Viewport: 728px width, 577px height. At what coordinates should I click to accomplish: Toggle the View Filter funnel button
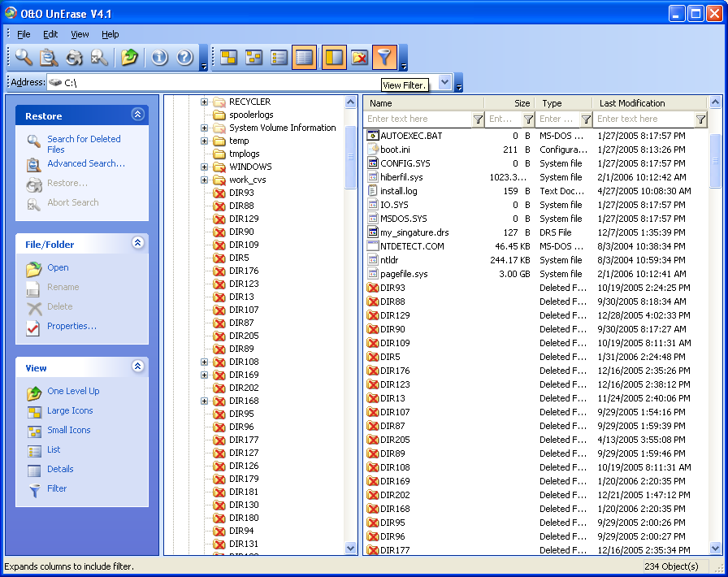pyautogui.click(x=384, y=57)
